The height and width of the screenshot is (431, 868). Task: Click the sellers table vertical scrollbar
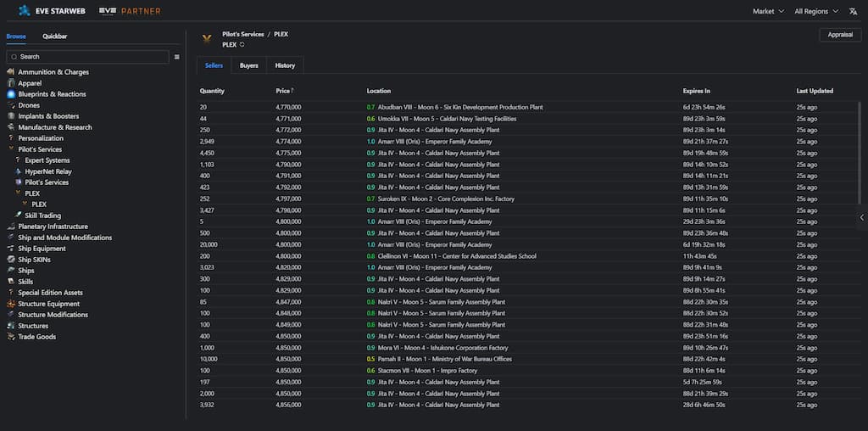[860, 153]
